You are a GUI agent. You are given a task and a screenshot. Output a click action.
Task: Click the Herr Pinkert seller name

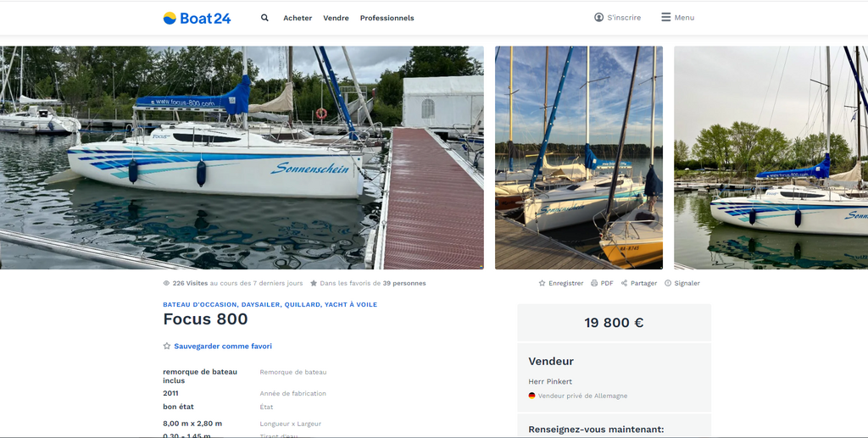(550, 381)
